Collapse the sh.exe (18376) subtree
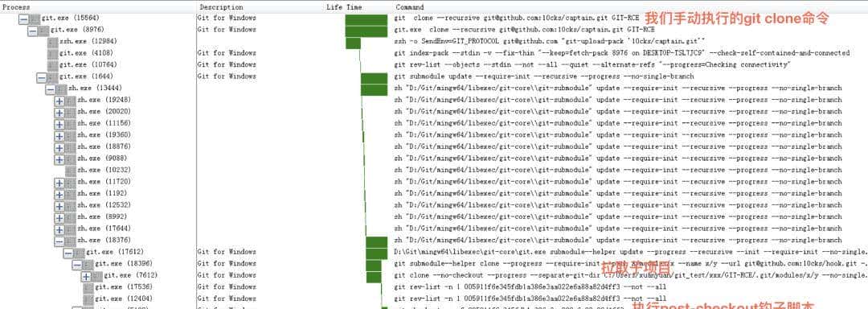868x309 pixels. [59, 241]
